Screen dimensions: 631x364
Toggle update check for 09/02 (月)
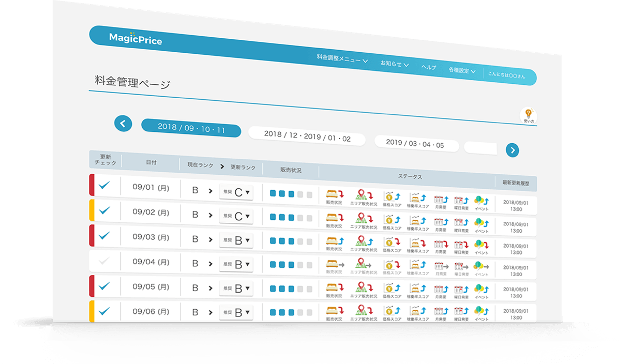click(x=104, y=210)
